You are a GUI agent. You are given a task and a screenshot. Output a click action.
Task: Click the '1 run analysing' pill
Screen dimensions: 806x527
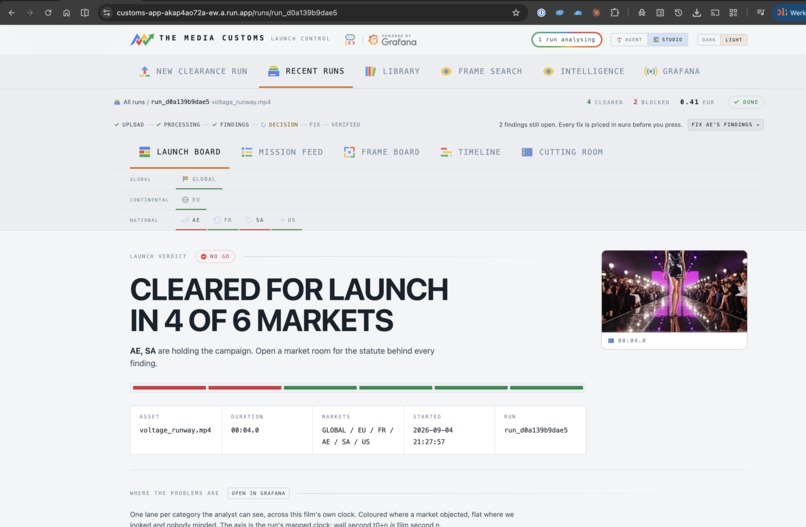point(566,40)
